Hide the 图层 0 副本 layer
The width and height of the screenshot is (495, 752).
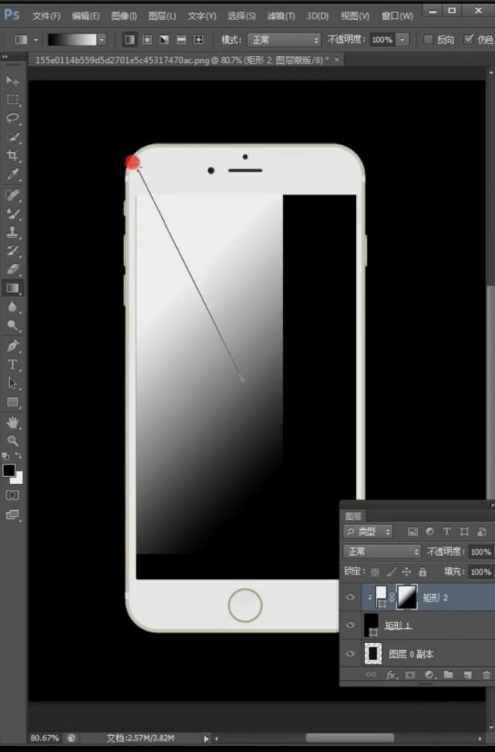(351, 654)
